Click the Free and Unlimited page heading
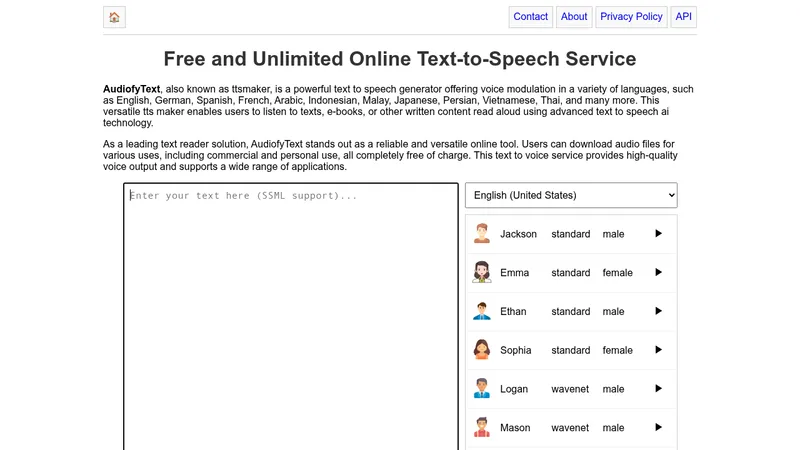The height and width of the screenshot is (450, 800). coord(399,59)
